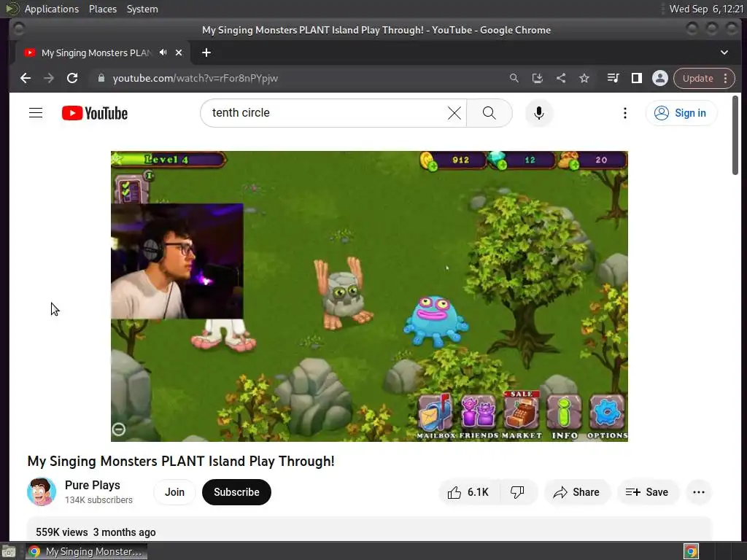Open the Chrome zoom magnifier icon
747x560 pixels.
pos(514,78)
